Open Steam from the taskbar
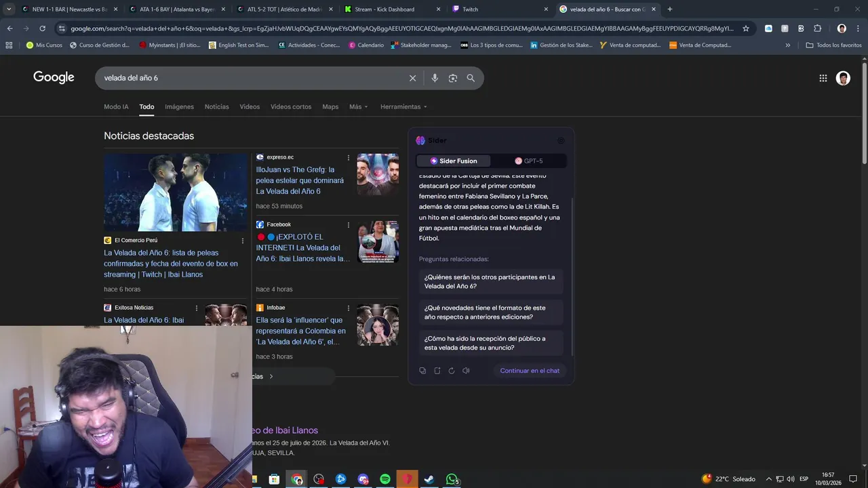 (429, 479)
